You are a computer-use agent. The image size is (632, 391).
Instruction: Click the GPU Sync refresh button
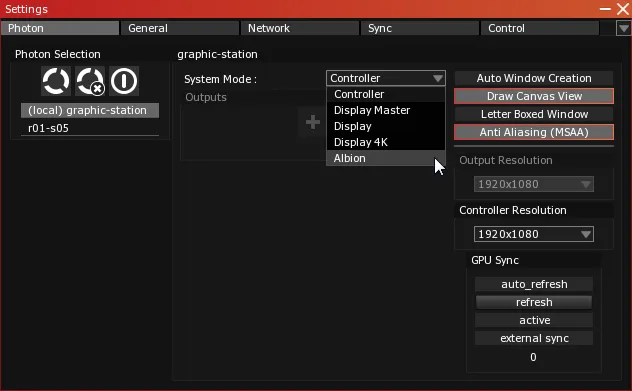(x=534, y=302)
